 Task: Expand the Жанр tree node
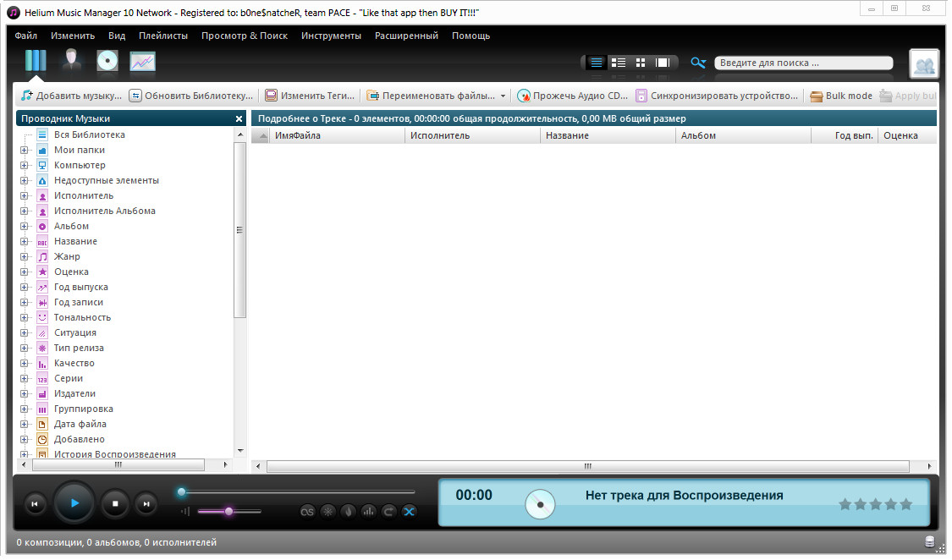pyautogui.click(x=25, y=257)
